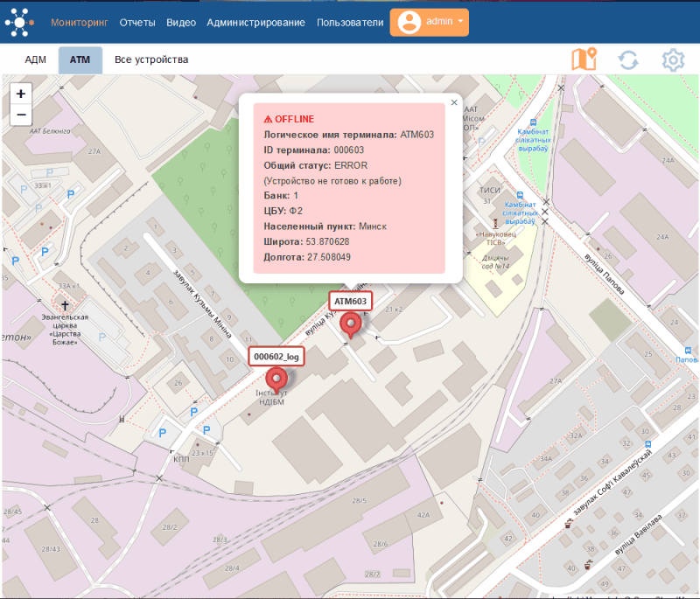Image resolution: width=700 pixels, height=599 pixels.
Task: Open the map view icon
Action: coord(583,59)
